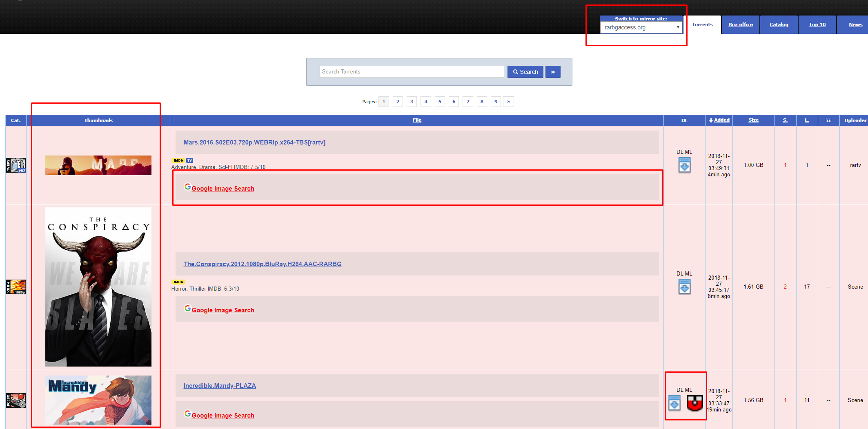
Task: Click the 1.00 GB size cell
Action: coord(753,165)
